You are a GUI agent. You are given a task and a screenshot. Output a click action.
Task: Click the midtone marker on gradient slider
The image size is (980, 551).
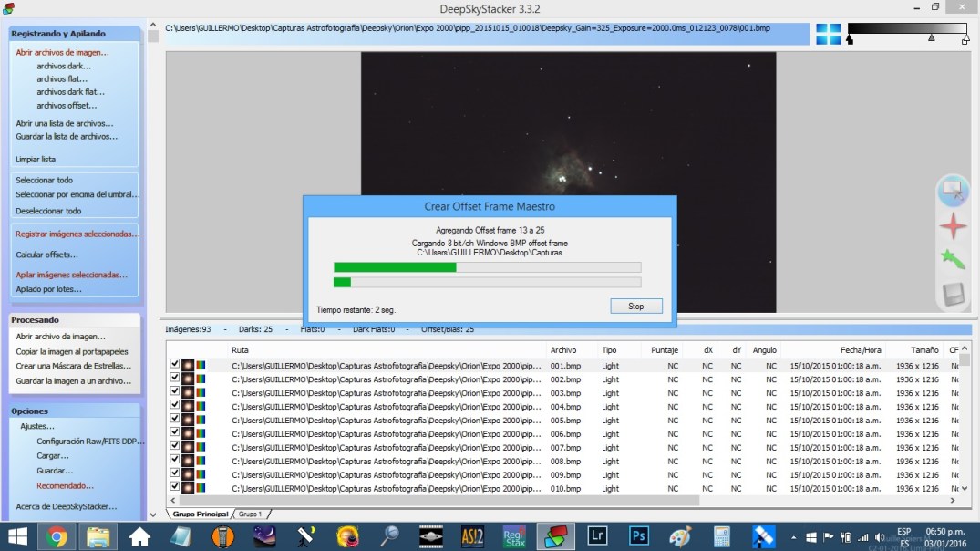[x=931, y=39]
